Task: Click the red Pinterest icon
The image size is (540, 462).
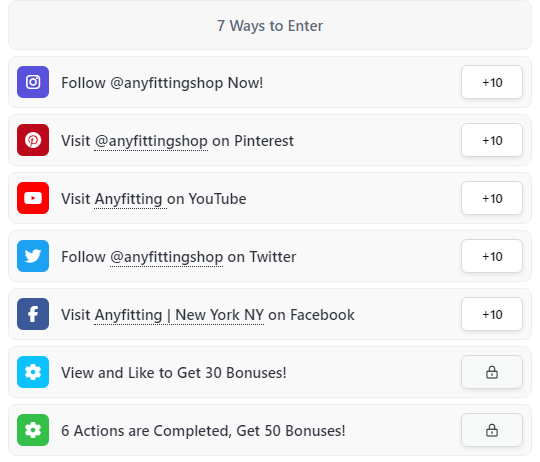Action: (33, 140)
